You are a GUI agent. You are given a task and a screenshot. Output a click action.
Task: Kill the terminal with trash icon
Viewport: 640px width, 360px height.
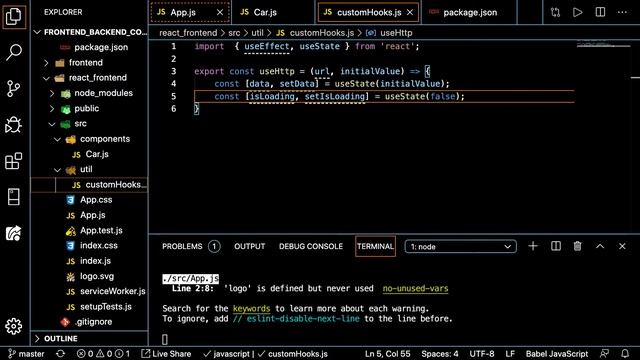[577, 246]
